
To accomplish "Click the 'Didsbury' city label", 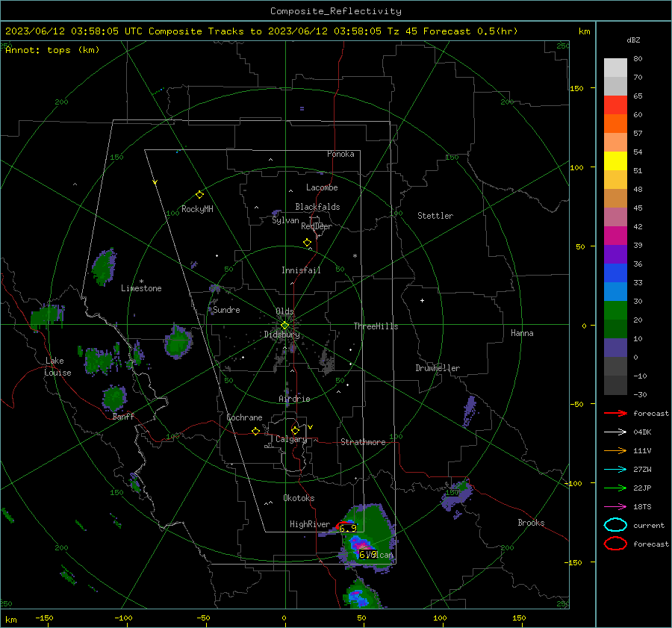I will pos(282,335).
